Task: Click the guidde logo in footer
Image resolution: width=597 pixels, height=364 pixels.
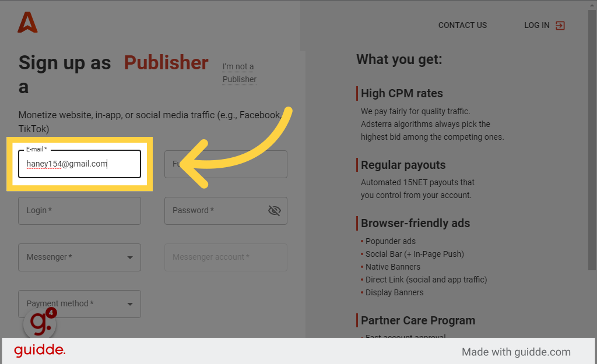Action: click(x=40, y=350)
